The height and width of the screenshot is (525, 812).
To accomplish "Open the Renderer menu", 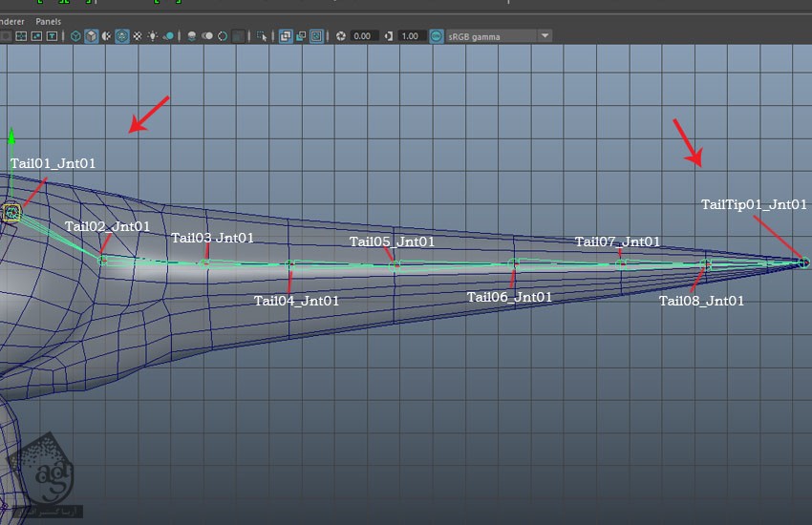I will (x=11, y=20).
